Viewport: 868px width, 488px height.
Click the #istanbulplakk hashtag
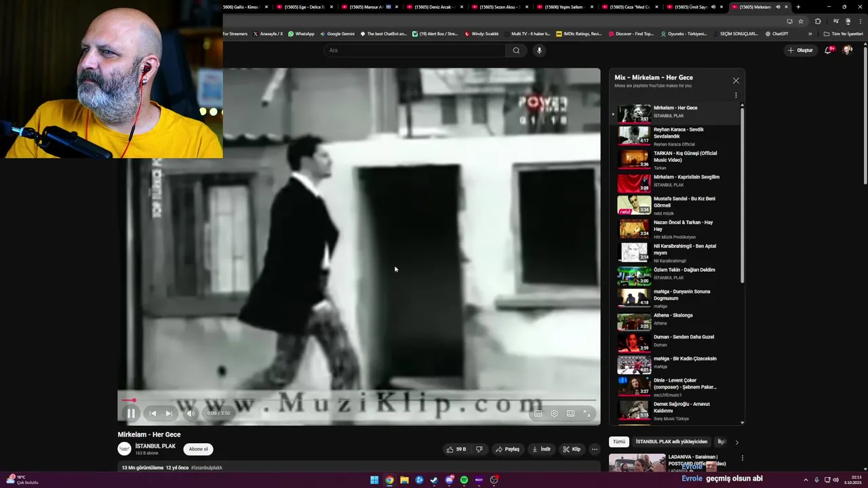(207, 468)
